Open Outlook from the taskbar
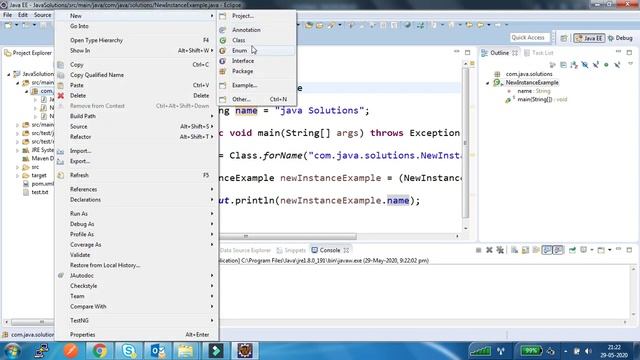Screen dimensions: 640x360 point(158,351)
